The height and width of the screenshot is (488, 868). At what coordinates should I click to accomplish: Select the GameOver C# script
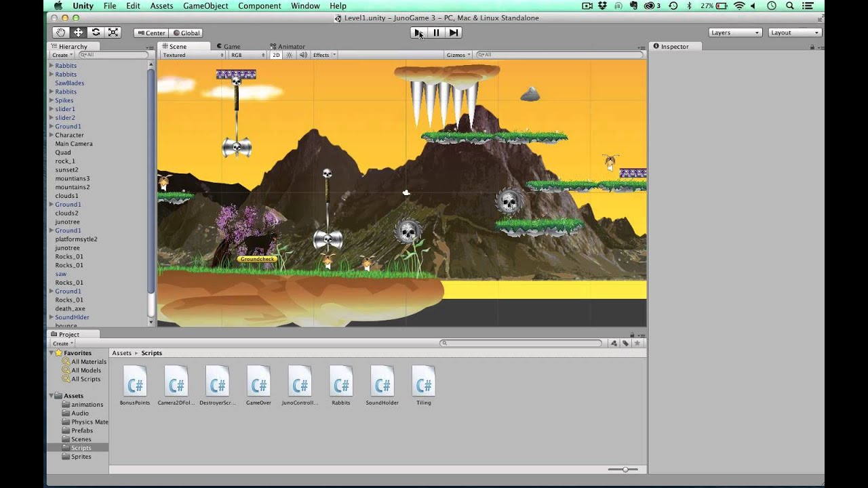[x=258, y=386]
